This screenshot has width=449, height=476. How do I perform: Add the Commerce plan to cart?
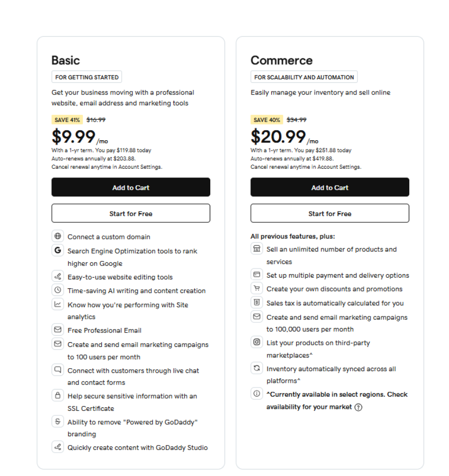tap(330, 187)
